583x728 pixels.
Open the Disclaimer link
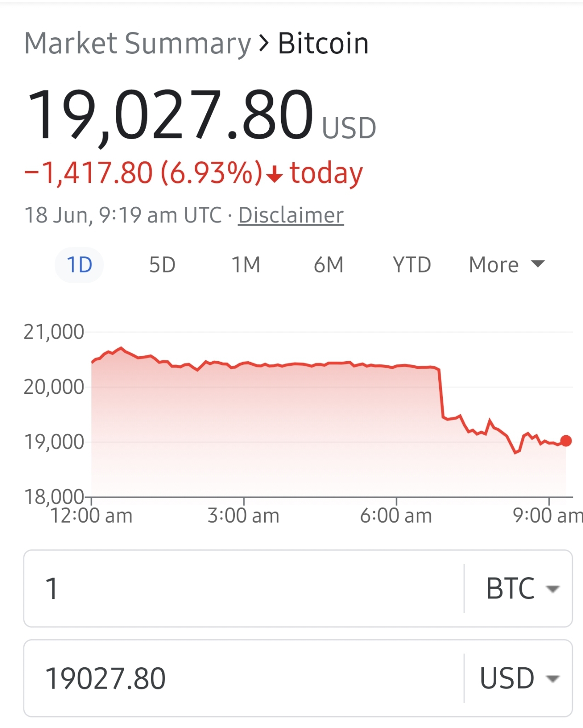coord(291,215)
